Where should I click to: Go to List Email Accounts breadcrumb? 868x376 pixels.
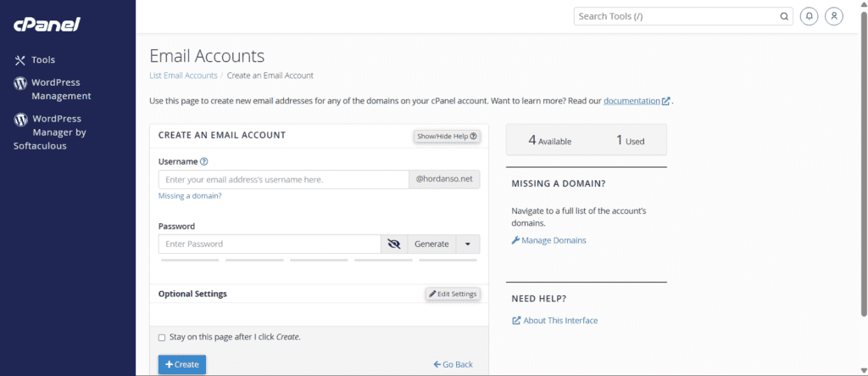183,76
